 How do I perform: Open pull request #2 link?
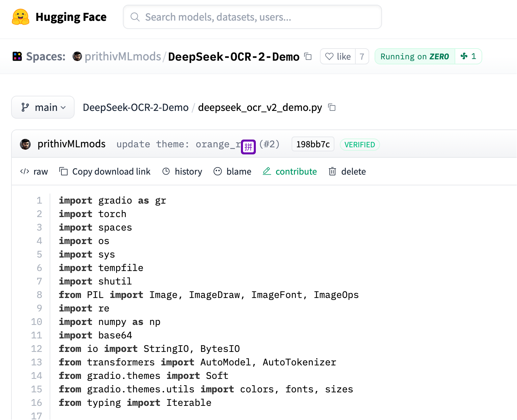270,144
